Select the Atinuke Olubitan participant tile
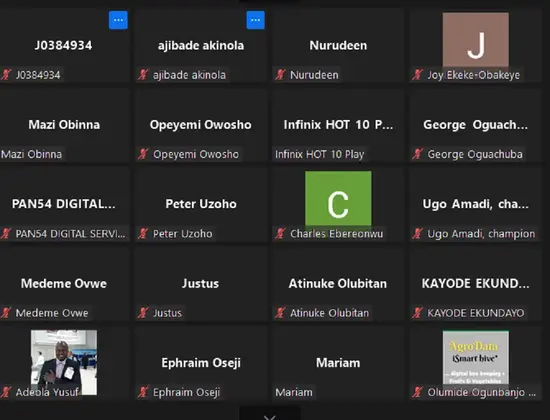This screenshot has height=420, width=550. click(338, 284)
